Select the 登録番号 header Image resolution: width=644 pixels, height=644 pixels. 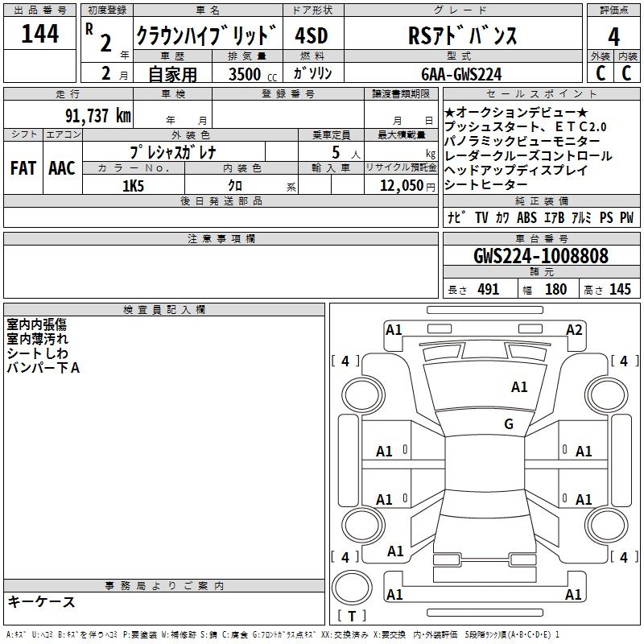[288, 94]
